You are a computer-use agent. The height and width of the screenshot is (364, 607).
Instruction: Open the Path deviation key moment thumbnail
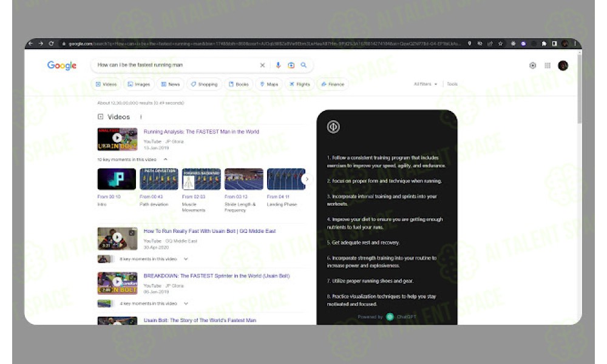[158, 179]
